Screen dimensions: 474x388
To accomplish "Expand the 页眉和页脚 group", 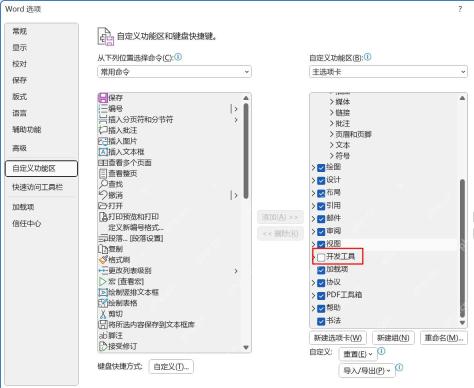I will tap(332, 134).
